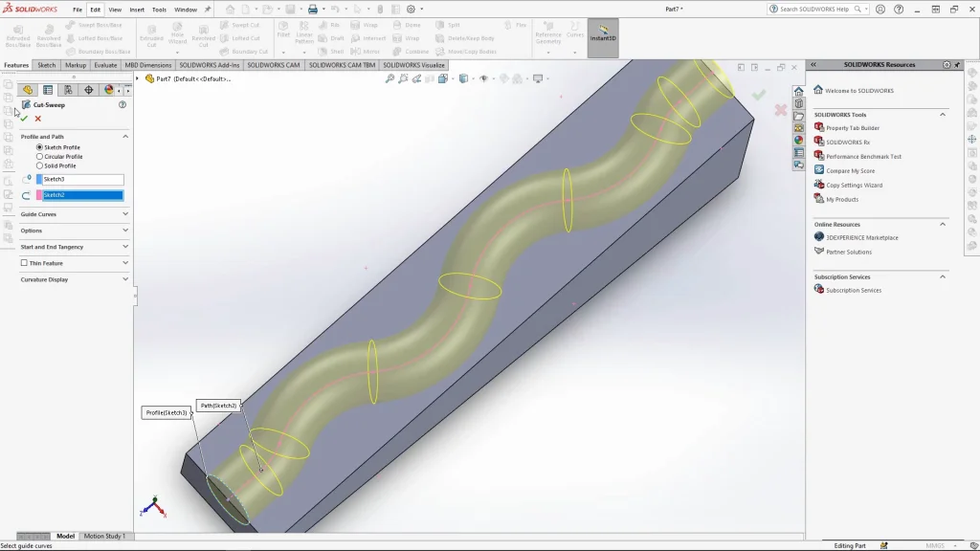Open the Insert menu
This screenshot has height=551, width=980.
[137, 10]
